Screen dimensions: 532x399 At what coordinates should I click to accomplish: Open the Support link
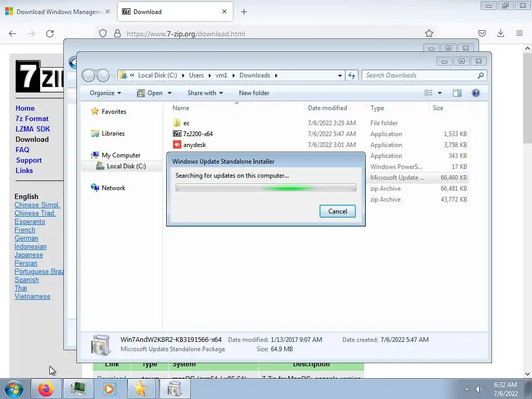pos(29,160)
